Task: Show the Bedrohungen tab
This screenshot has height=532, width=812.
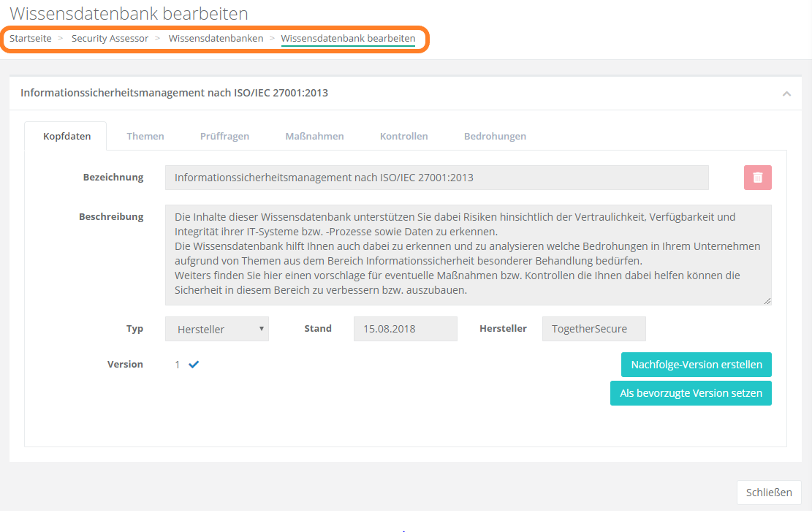Action: 495,136
